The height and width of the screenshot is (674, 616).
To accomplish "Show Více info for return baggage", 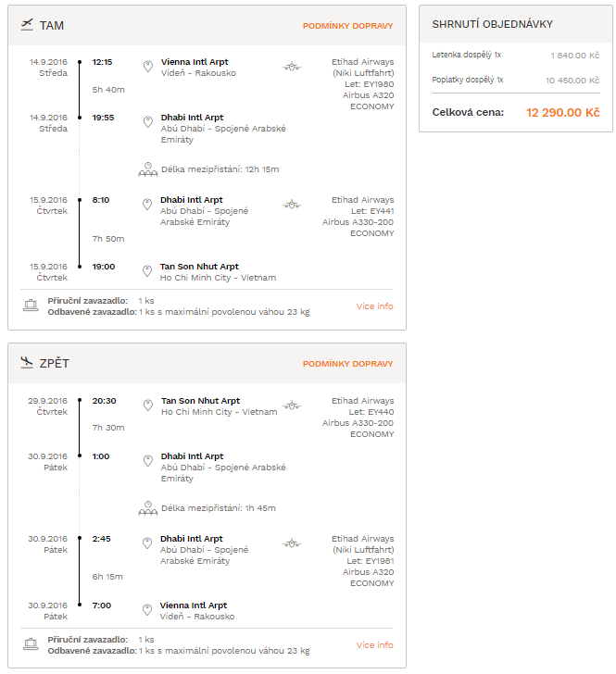I will tap(374, 644).
